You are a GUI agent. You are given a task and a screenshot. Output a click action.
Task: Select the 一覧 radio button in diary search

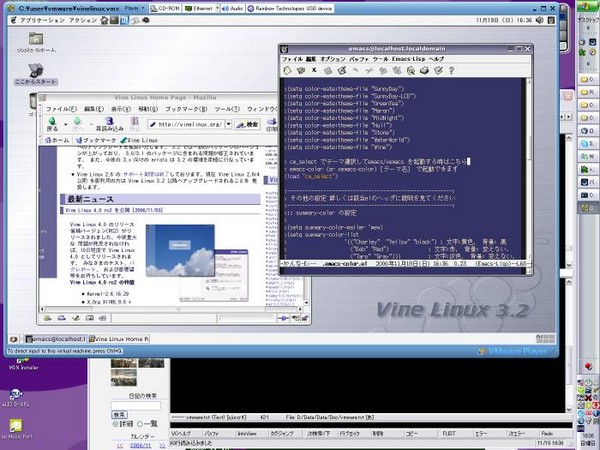pyautogui.click(x=140, y=424)
